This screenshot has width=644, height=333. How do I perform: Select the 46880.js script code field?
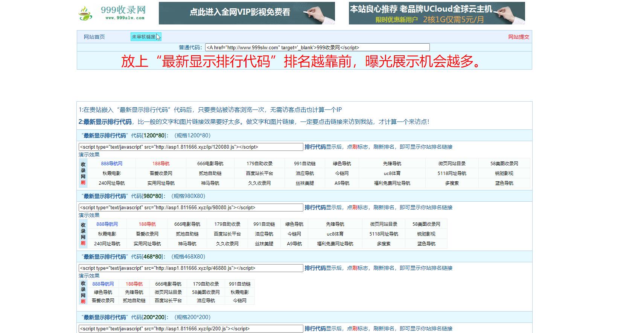coord(191,268)
